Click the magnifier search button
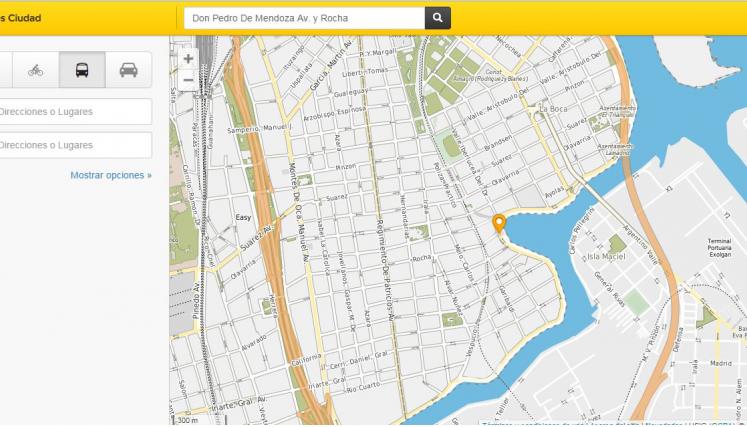The image size is (747, 427). point(437,18)
